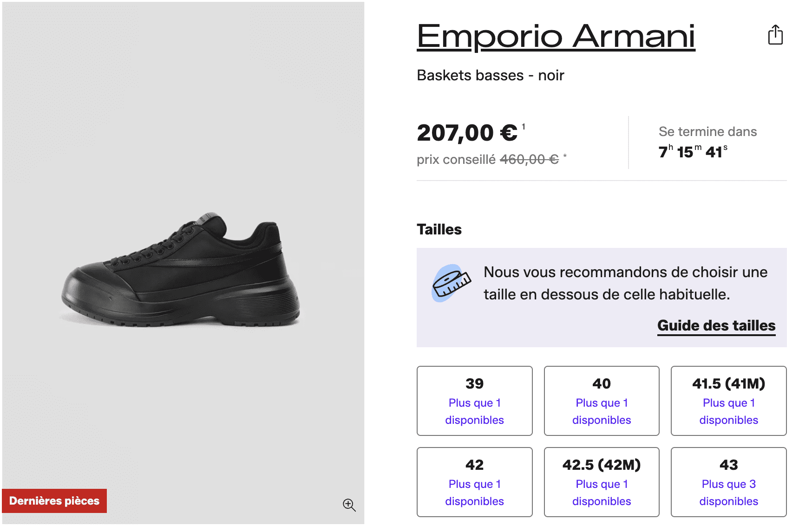
Task: Click the Baskets basses - noir product description
Action: tap(490, 75)
